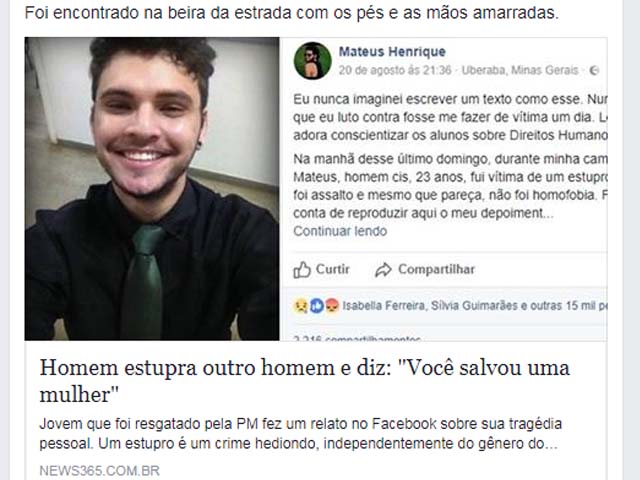The image size is (640, 480).
Task: Select the angry red reaction icon
Action: (332, 306)
